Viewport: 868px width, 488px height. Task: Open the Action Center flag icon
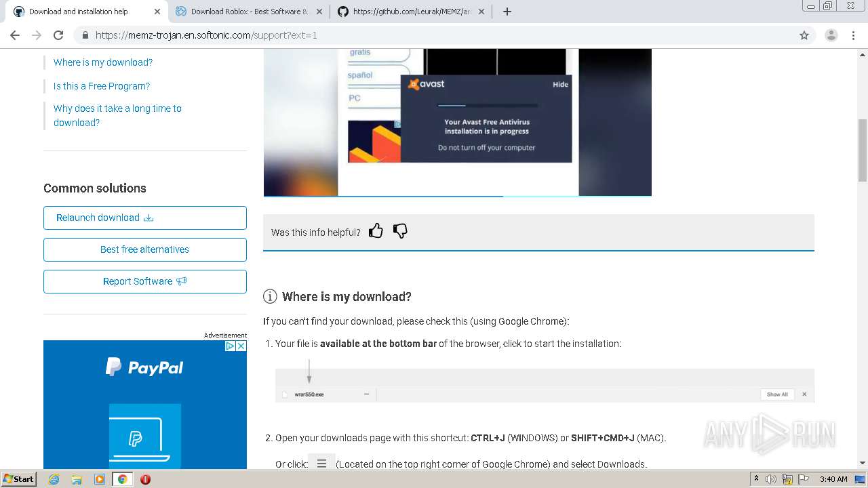pos(805,479)
